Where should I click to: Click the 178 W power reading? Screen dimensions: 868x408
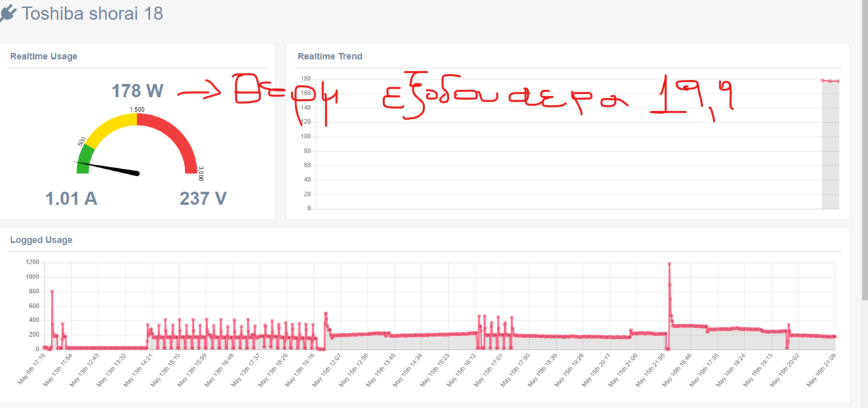tap(138, 91)
